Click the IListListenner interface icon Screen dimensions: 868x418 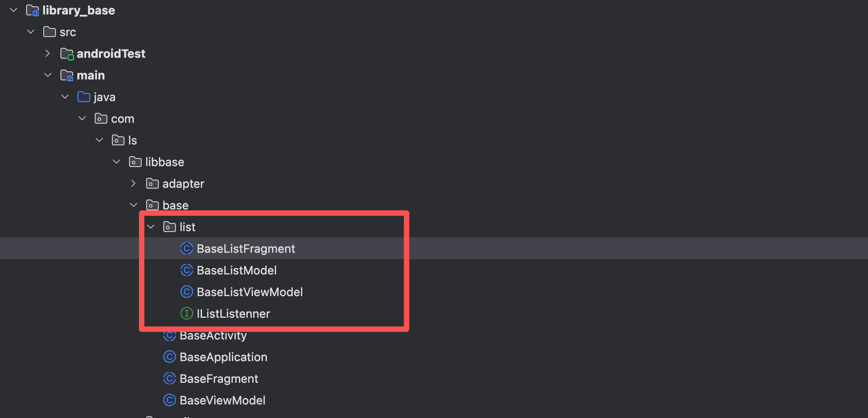tap(186, 313)
